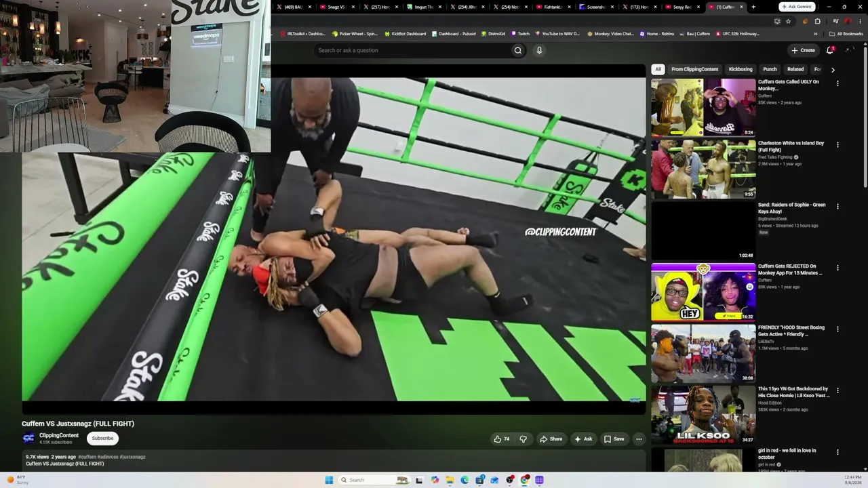Click the Share button
Viewport: 868px width, 488px height.
coord(551,439)
